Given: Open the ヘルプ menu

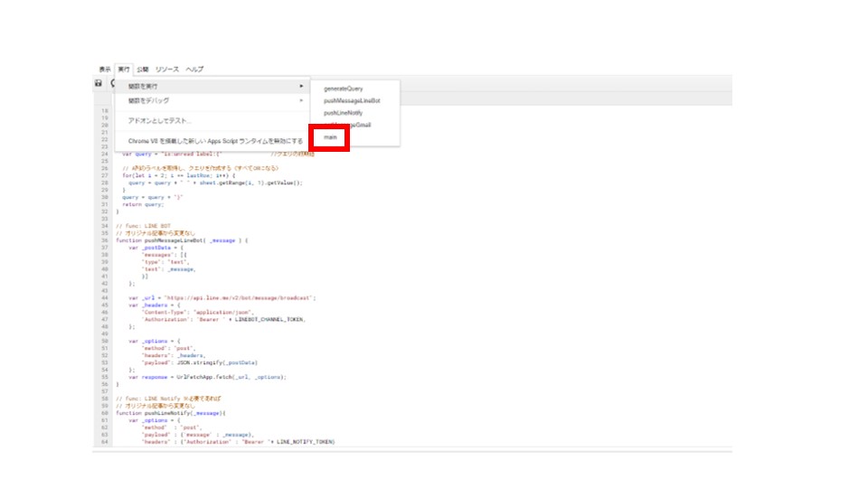Looking at the screenshot, I should (x=194, y=70).
